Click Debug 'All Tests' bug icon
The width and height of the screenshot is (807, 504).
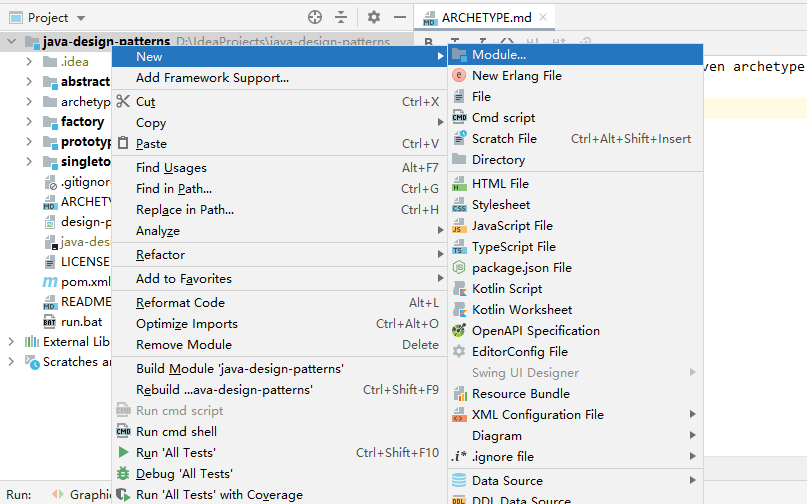click(123, 473)
